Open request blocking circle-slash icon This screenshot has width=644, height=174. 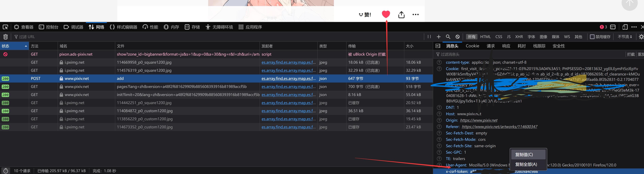(x=457, y=37)
